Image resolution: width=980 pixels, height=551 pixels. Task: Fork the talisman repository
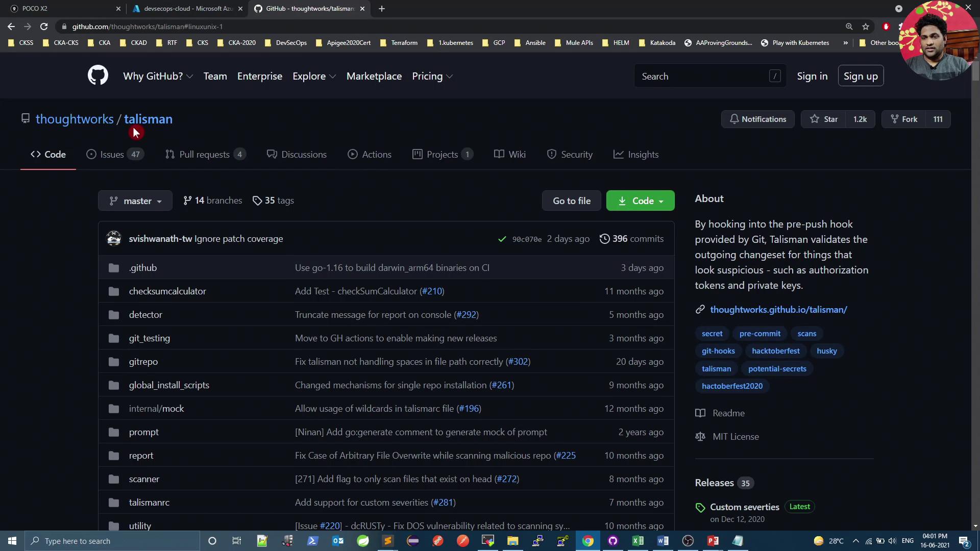coord(904,119)
